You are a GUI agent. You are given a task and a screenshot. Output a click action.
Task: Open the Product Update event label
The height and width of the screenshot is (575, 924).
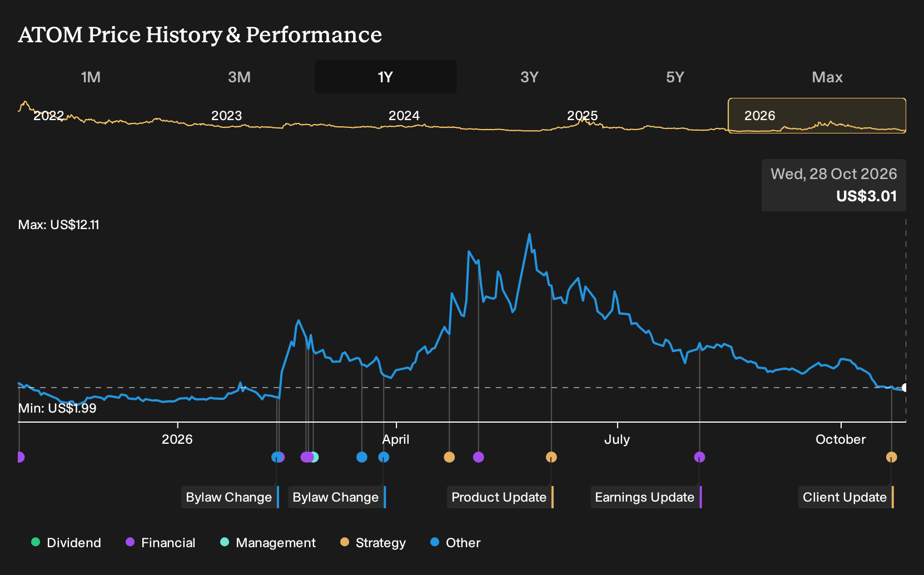[500, 497]
